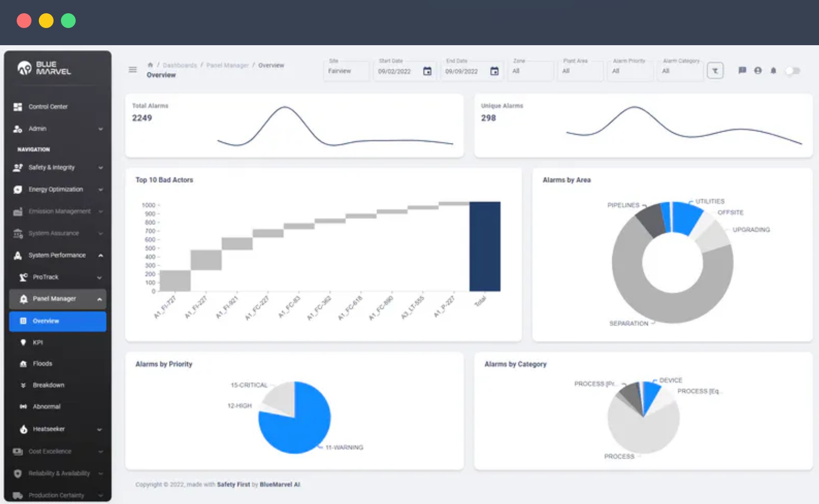This screenshot has height=504, width=819.
Task: Open the chat messages icon
Action: (742, 71)
